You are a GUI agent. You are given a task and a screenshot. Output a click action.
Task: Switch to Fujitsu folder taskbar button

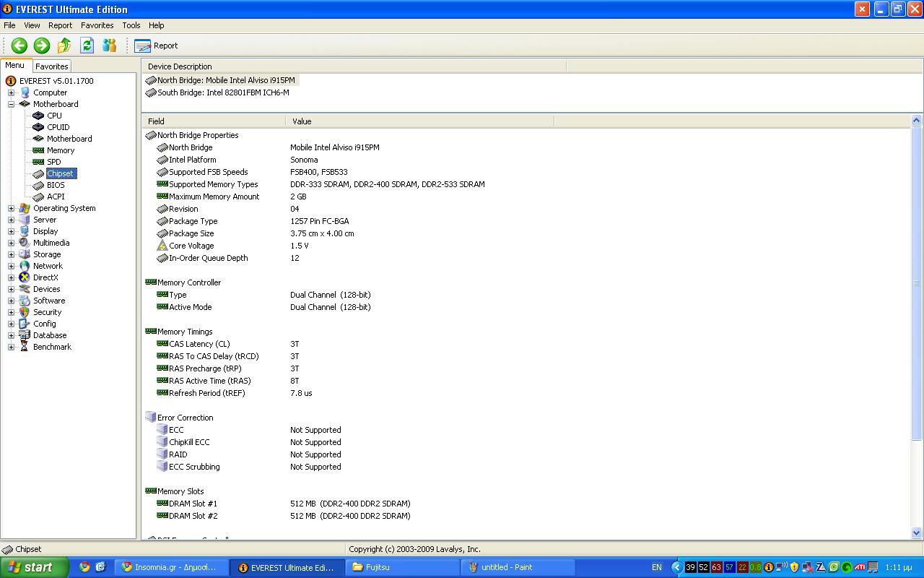coord(402,567)
